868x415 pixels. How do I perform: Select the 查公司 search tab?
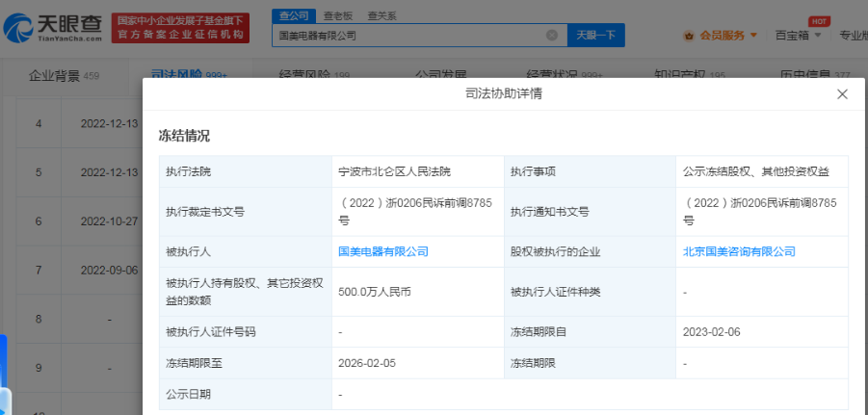[x=294, y=15]
